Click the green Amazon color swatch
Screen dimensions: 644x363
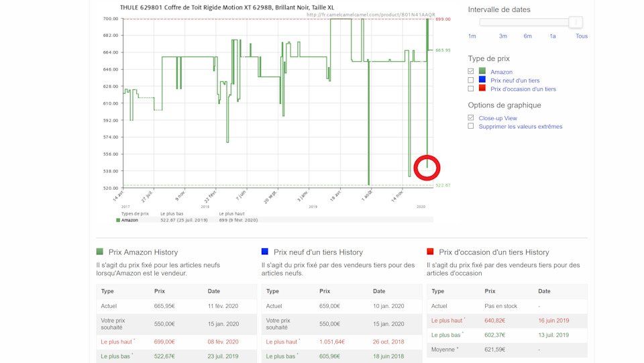(x=482, y=71)
